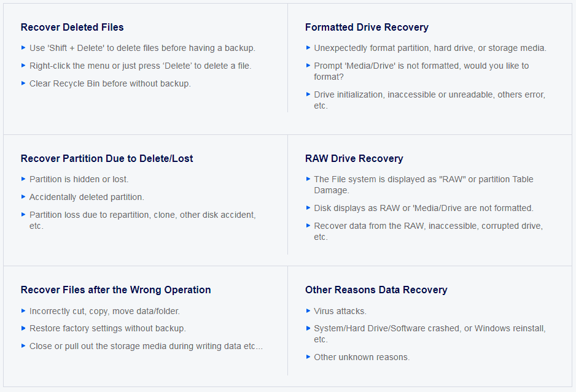This screenshot has height=392, width=576.
Task: Click the bullet arrow before 'Partition is hidden or lost'
Action: point(23,179)
